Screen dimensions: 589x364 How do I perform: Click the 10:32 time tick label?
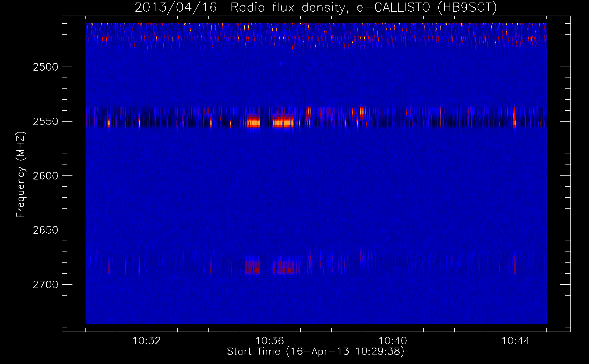pyautogui.click(x=147, y=341)
